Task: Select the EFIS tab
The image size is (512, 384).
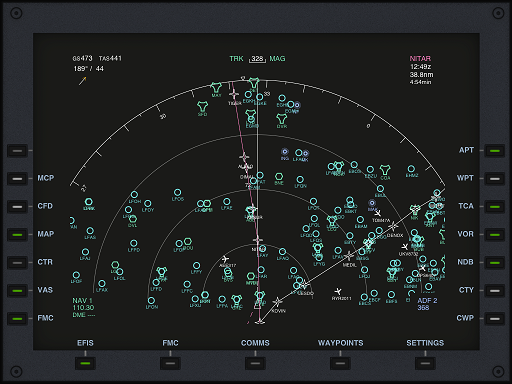Action: point(85,363)
